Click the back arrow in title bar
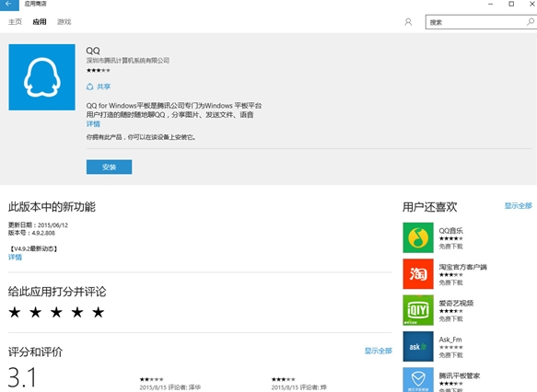Viewport: 537px width, 392px height. [9, 4]
